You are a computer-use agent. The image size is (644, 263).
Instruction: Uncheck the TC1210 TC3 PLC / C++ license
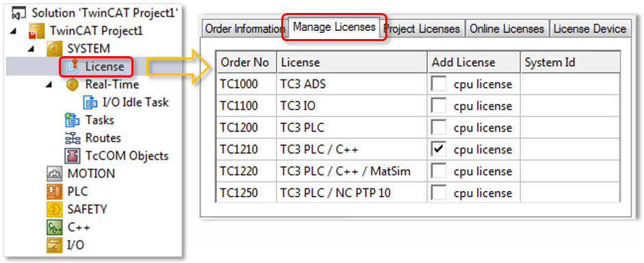point(439,149)
